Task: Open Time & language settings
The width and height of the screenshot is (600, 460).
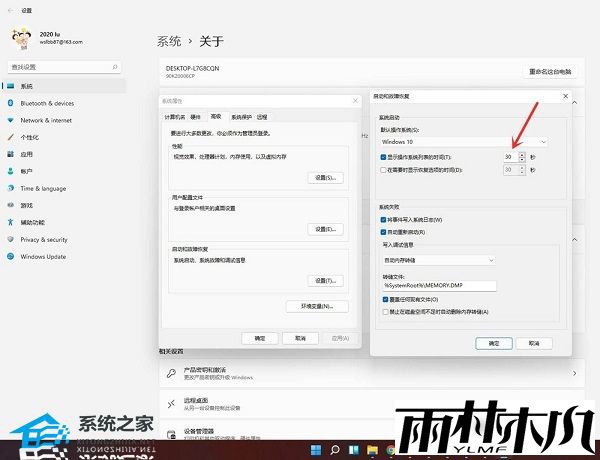Action: 43,188
